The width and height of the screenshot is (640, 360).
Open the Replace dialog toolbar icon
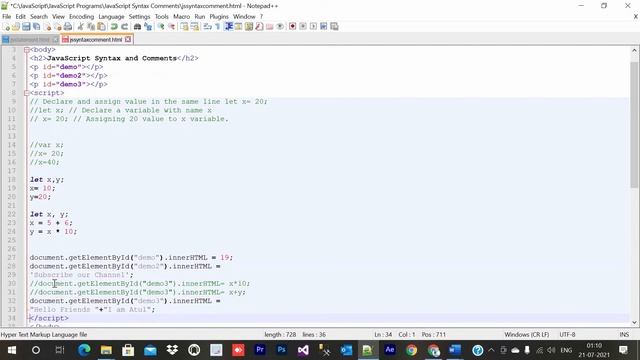pos(148,27)
